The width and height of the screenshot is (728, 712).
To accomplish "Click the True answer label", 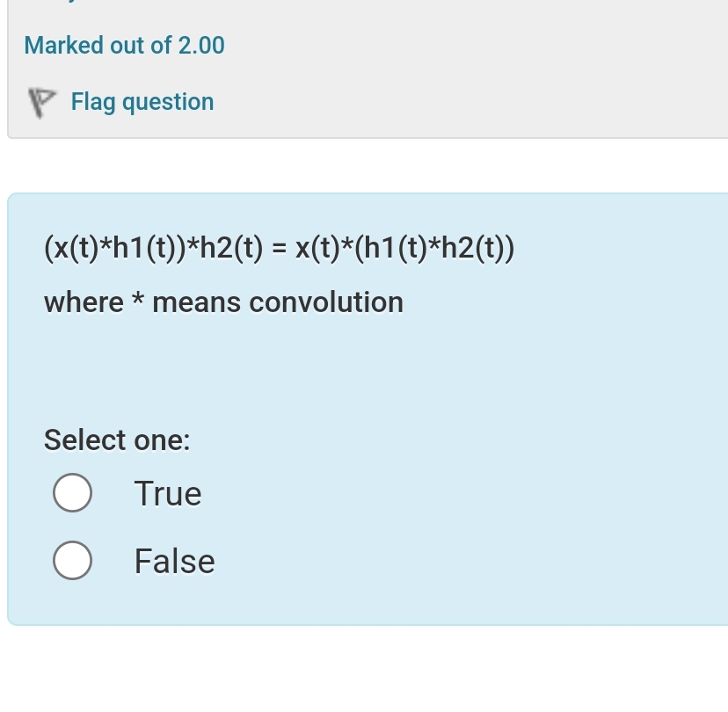I will pos(166,493).
